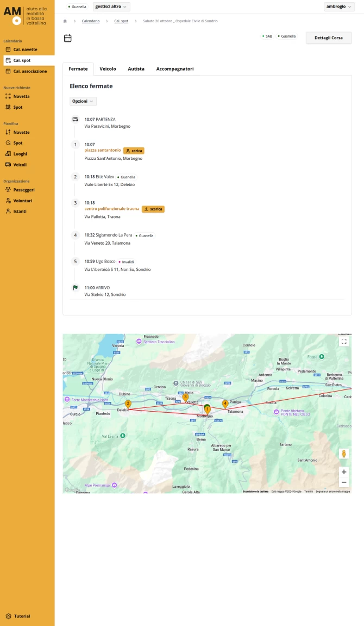Viewport: 364px width, 626px height.
Task: Toggle fullscreen view on the map
Action: (343, 342)
